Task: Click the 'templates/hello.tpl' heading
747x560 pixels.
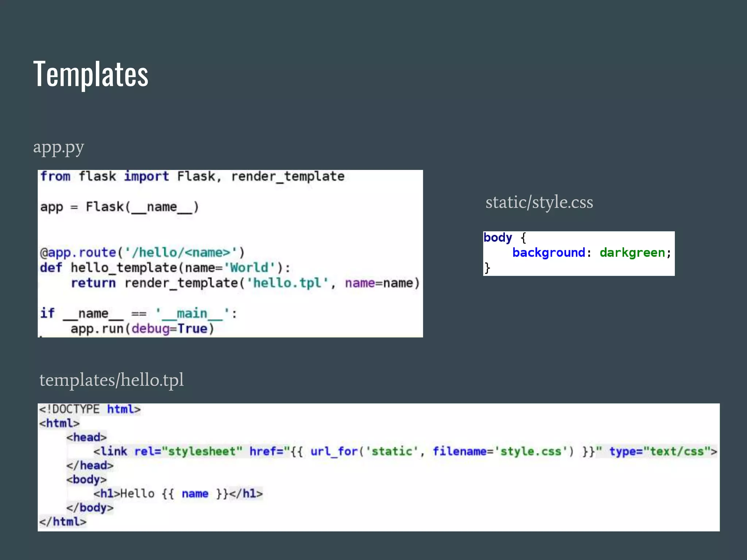Action: tap(112, 380)
